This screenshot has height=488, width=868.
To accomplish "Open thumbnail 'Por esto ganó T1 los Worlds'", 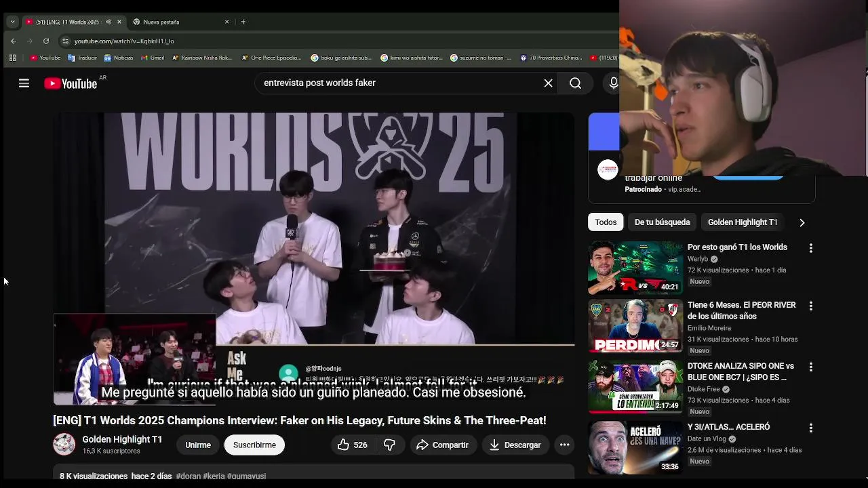I will (635, 268).
